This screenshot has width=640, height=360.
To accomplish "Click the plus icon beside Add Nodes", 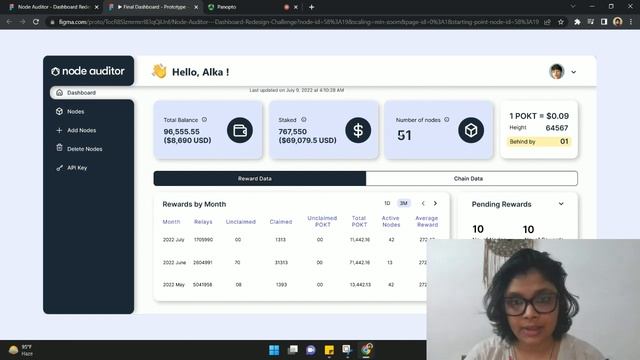I will pos(59,130).
